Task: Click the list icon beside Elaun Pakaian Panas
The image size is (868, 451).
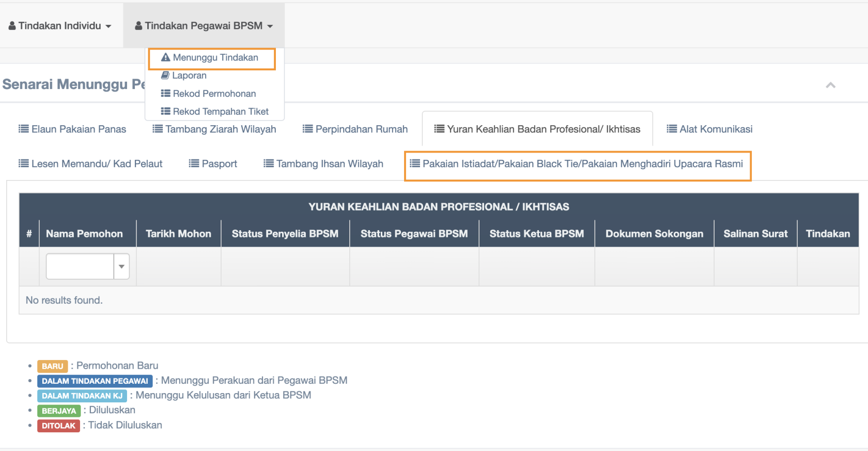Action: [24, 129]
